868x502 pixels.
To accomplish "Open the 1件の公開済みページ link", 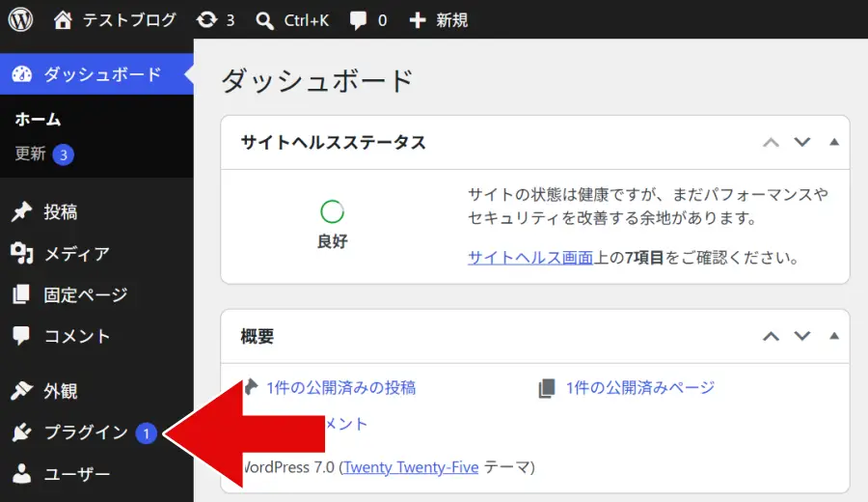I will click(x=640, y=388).
